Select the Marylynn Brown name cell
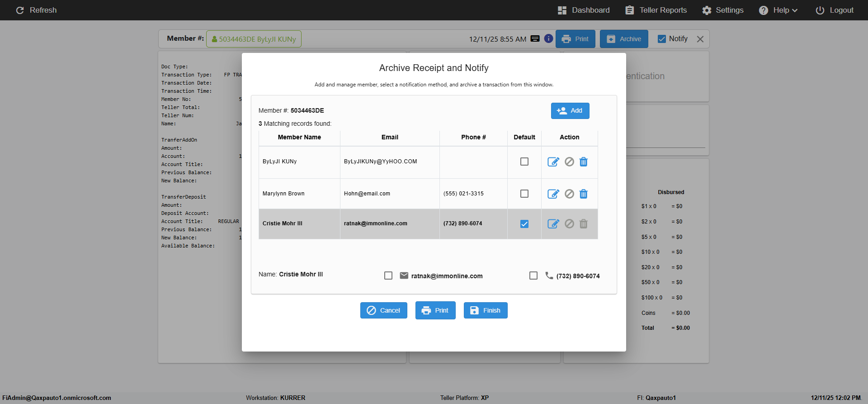The width and height of the screenshot is (868, 404). coord(299,194)
